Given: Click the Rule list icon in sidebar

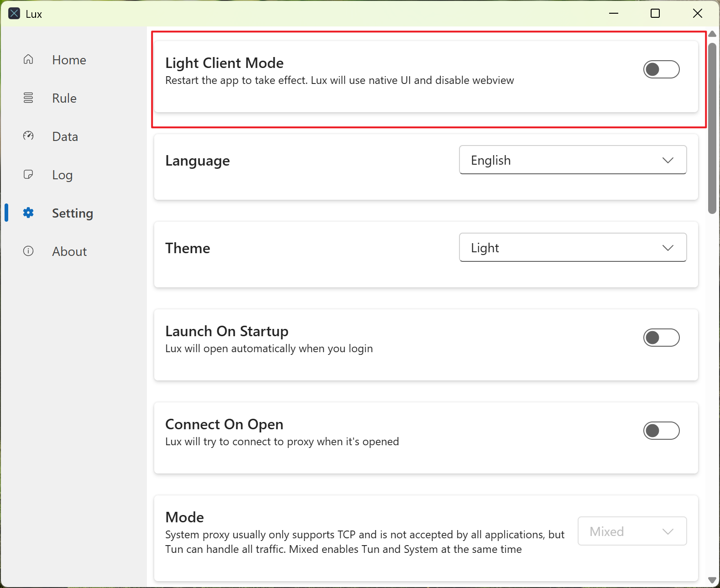Looking at the screenshot, I should coord(28,98).
